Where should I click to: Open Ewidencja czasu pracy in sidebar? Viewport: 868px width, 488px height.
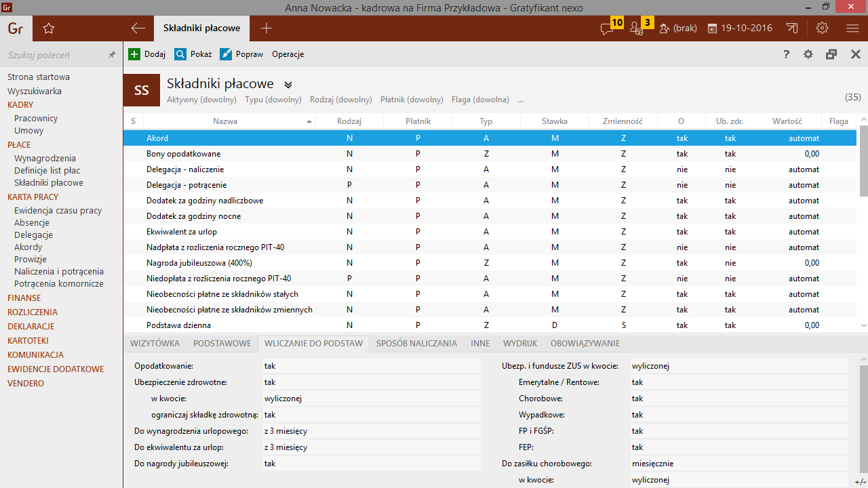pos(58,210)
